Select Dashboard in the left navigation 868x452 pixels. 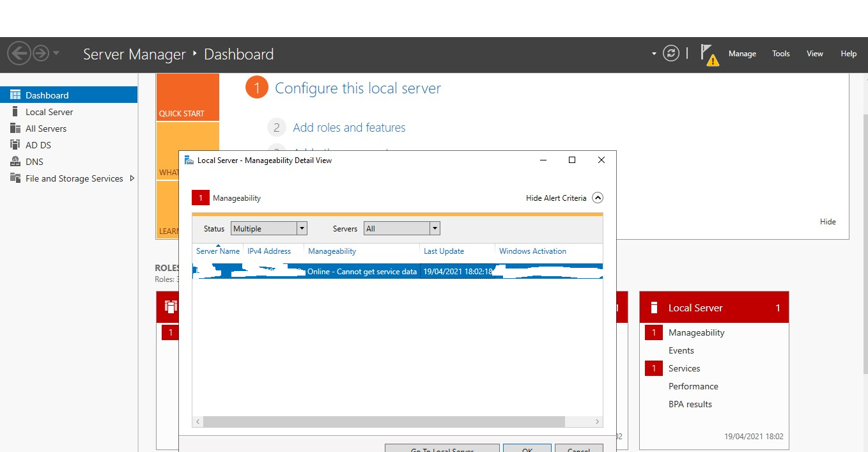click(x=69, y=95)
